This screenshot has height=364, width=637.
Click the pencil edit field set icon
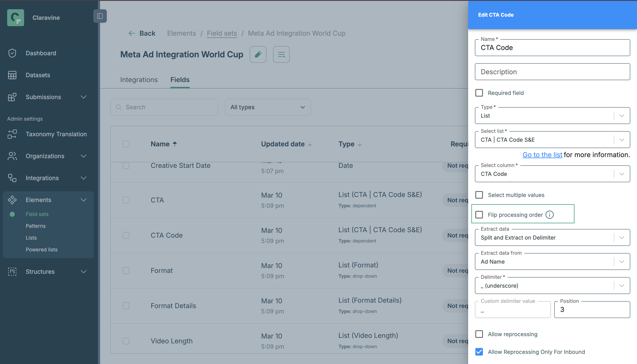[258, 54]
